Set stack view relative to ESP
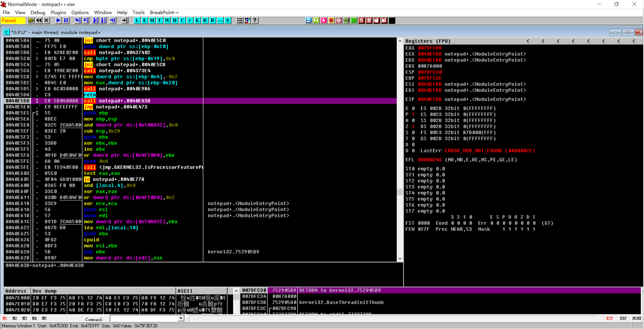 (609, 318)
